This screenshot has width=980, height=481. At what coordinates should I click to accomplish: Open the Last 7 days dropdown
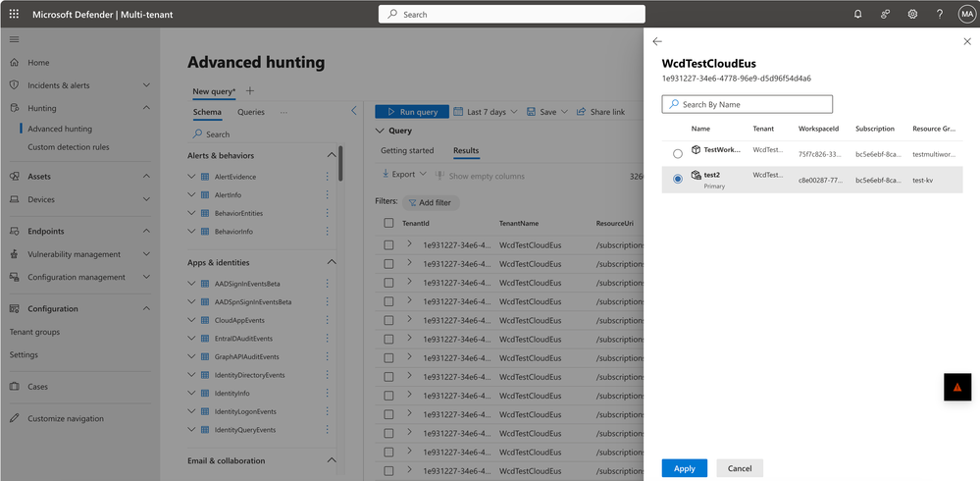click(485, 112)
